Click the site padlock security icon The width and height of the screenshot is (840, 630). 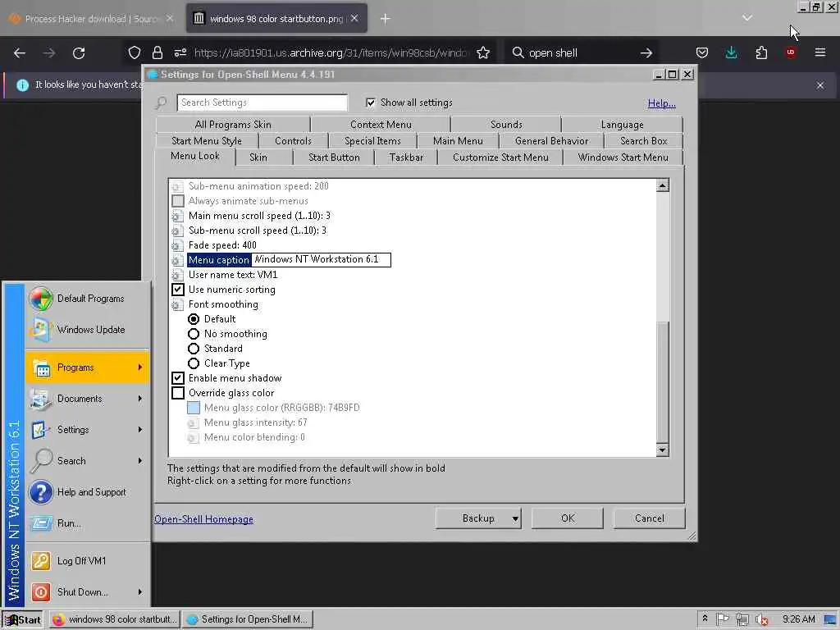click(x=157, y=52)
